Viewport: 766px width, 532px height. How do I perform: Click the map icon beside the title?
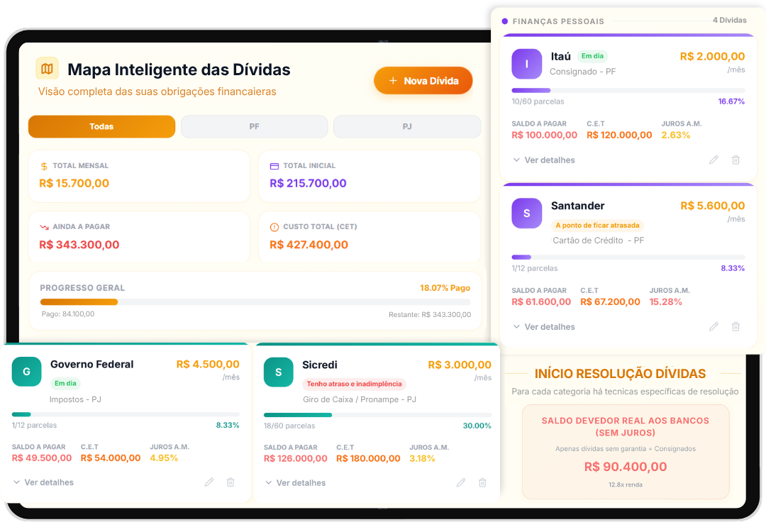point(47,69)
